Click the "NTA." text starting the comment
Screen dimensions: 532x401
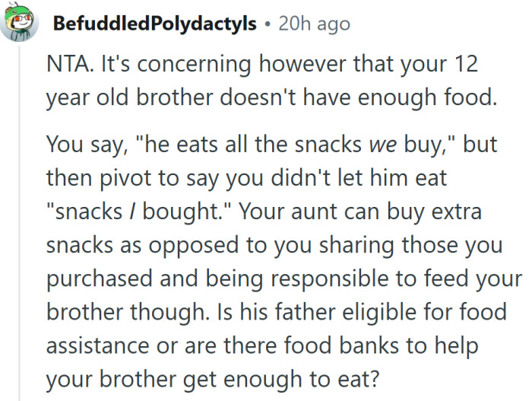(x=65, y=65)
